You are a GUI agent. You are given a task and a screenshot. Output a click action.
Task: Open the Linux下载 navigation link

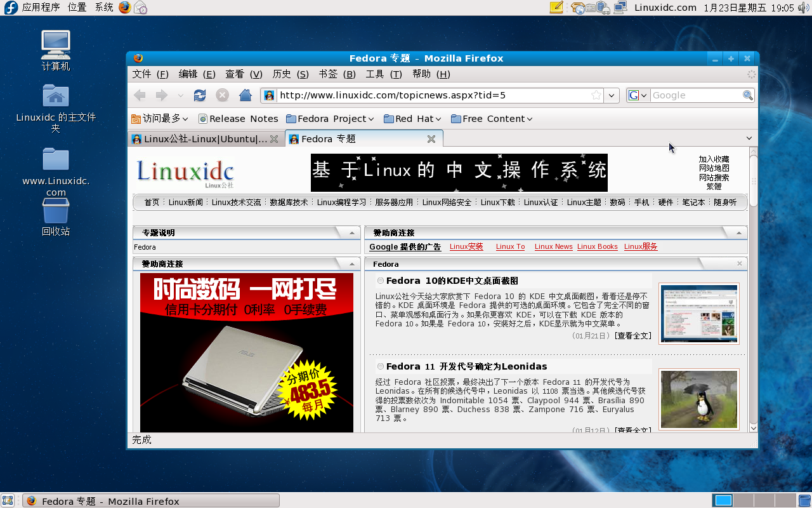coord(499,202)
